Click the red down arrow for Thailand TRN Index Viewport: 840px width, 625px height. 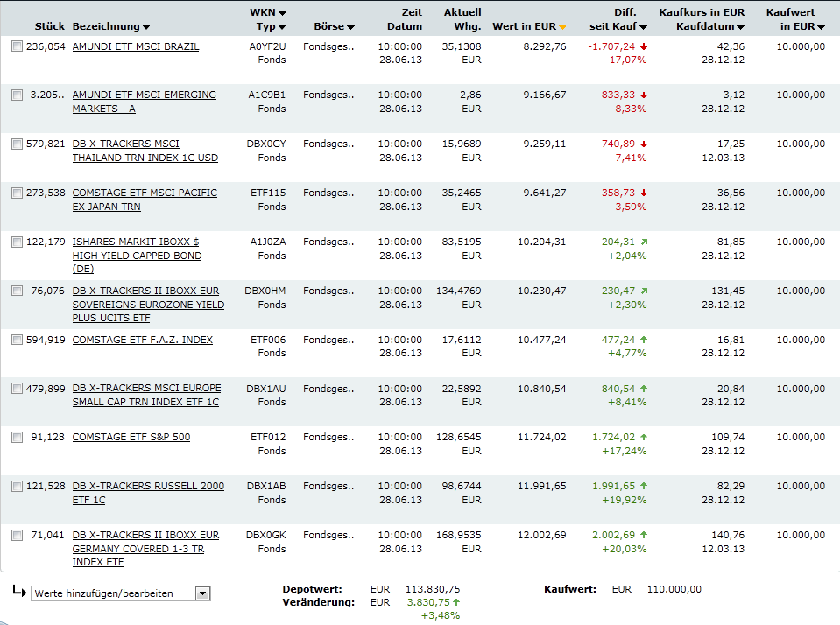click(644, 144)
